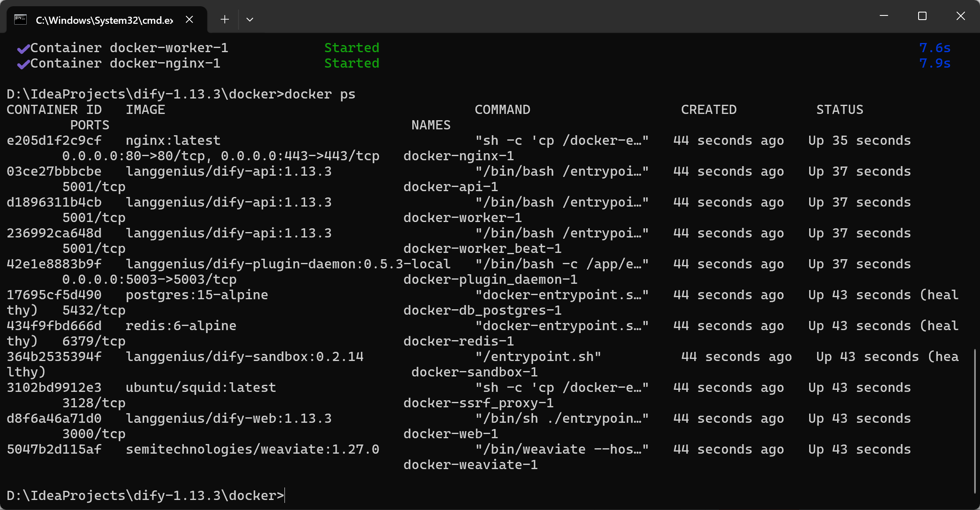Expand the new tab profile dropdown
This screenshot has width=980, height=510.
click(x=250, y=20)
